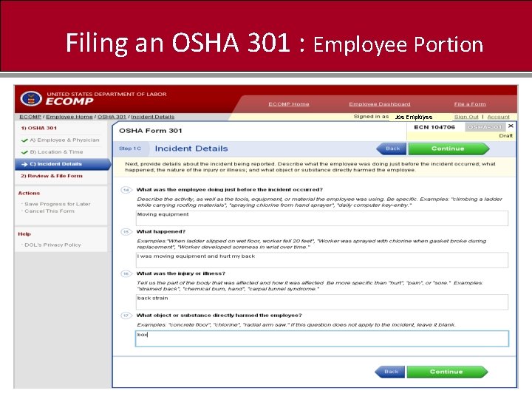
Task: Click question 16 number badge
Action: click(126, 273)
